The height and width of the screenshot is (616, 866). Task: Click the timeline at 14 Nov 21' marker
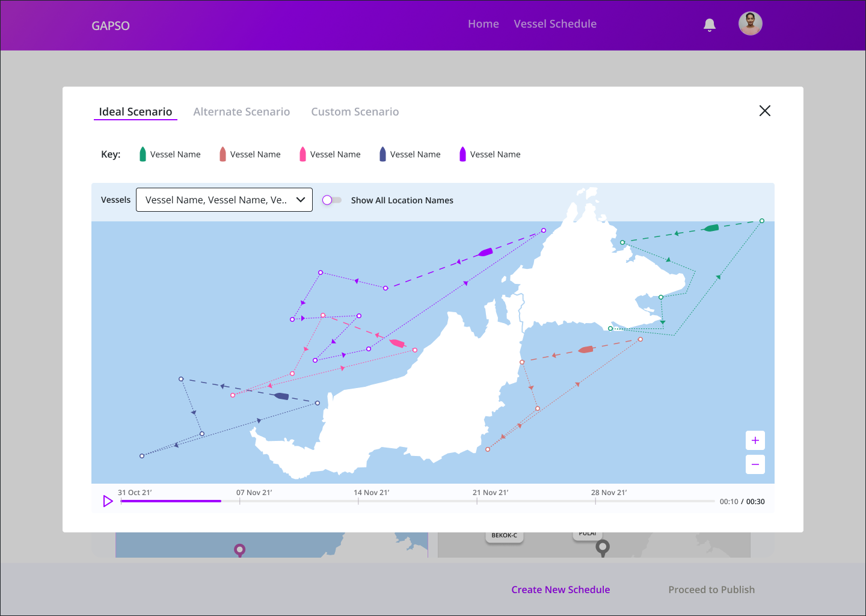coord(358,501)
